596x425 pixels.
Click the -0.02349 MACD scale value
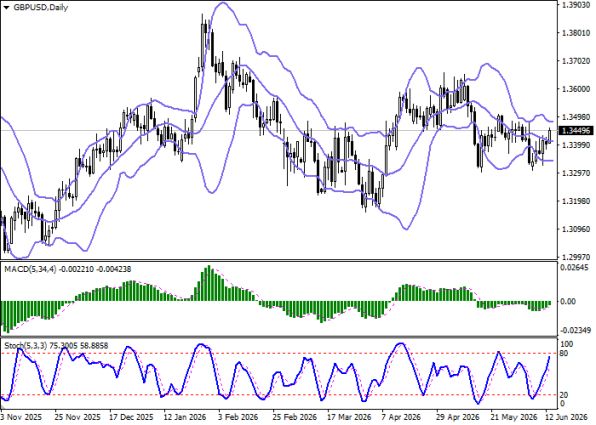(576, 330)
